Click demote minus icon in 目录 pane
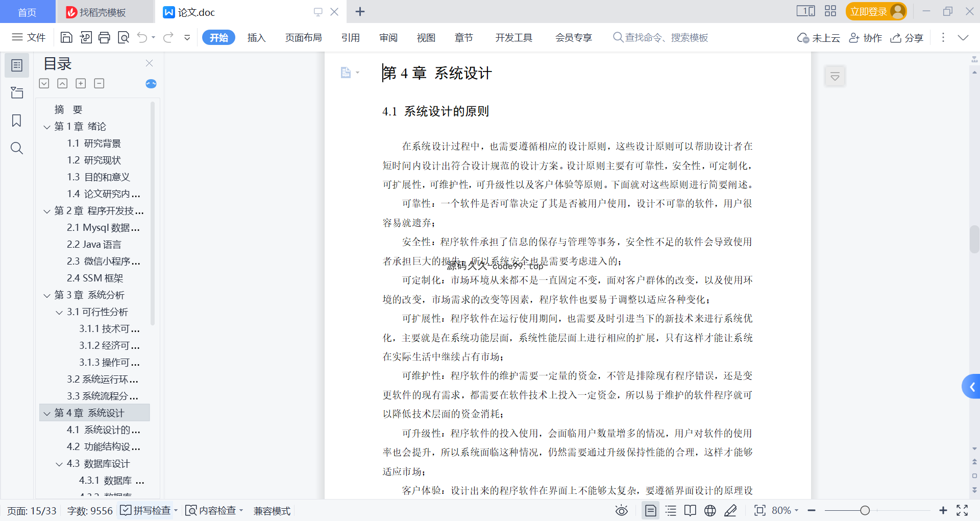Screen dimensions: 980x521 tap(99, 83)
